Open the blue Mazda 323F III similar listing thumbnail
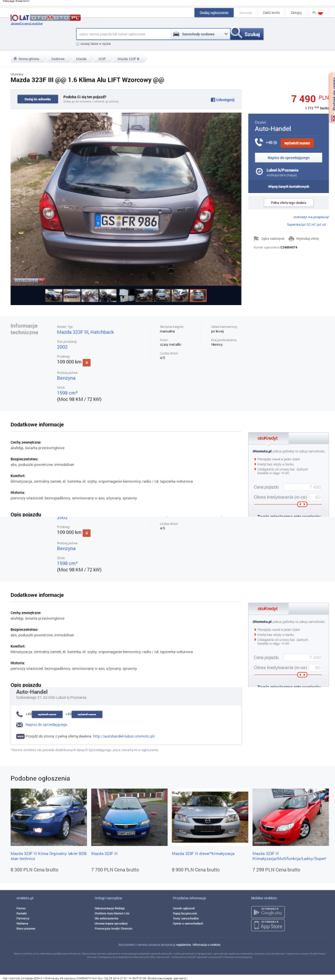 [129, 818]
